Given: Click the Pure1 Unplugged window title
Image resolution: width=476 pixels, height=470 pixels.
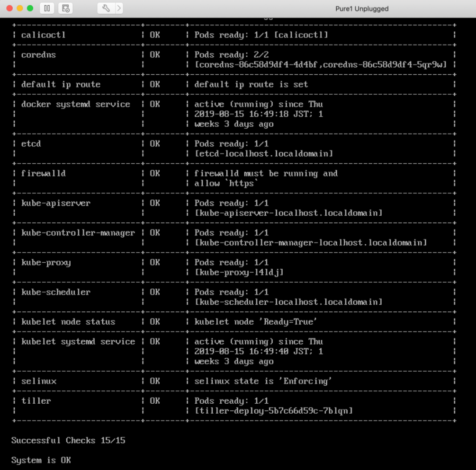Looking at the screenshot, I should [362, 9].
